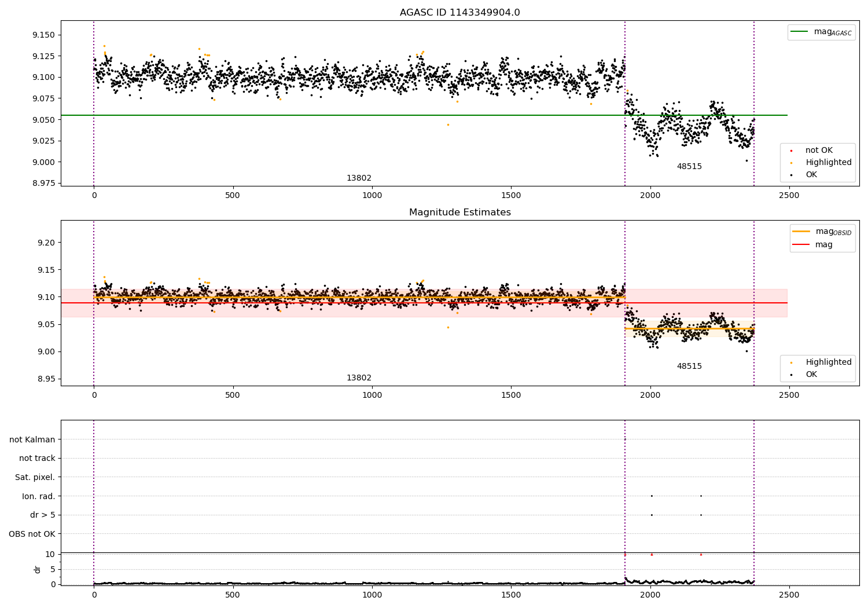Select the "not OK" legend entry in AGASC plot

pos(819,151)
